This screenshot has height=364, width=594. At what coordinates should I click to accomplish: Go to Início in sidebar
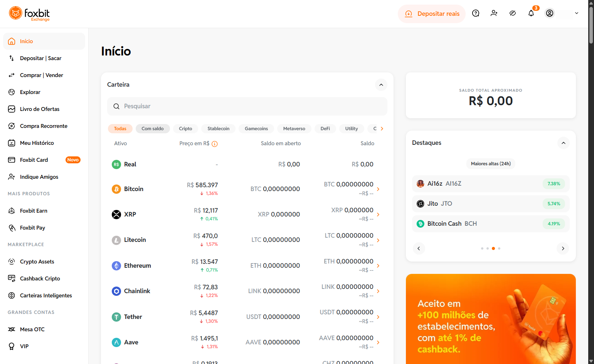(44, 41)
